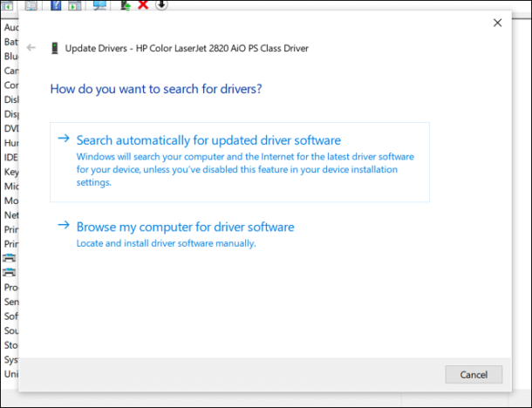Scan for hardware changes monitor icon in toolbar

99,5
